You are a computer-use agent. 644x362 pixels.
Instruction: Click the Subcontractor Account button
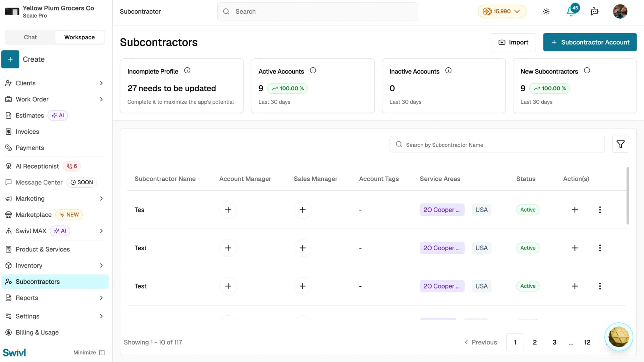pos(590,42)
